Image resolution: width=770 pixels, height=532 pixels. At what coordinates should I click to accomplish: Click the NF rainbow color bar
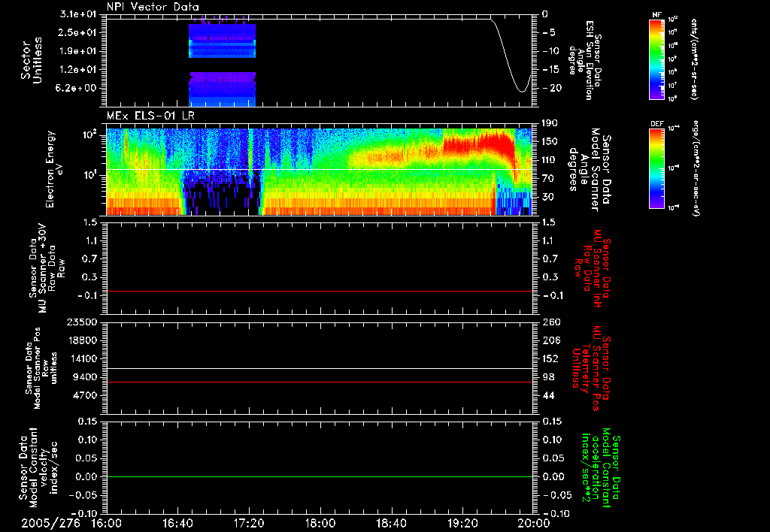[657, 59]
